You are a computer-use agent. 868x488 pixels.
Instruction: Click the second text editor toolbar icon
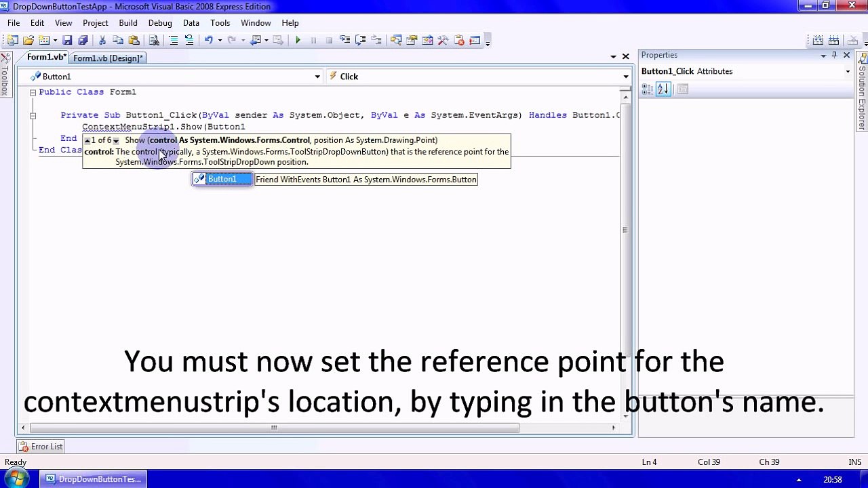coord(833,40)
